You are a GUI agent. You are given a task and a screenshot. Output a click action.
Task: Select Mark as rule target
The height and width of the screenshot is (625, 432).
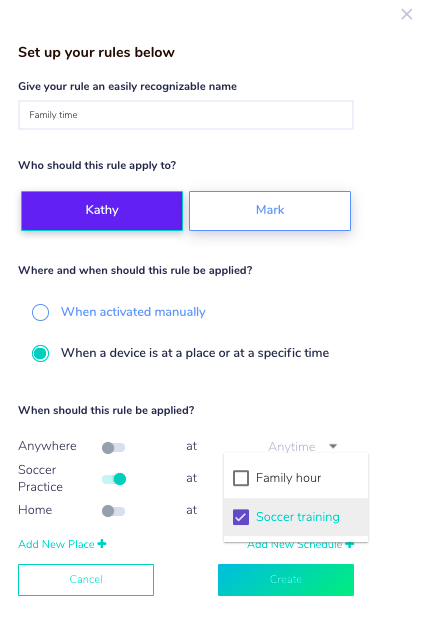[x=270, y=210]
